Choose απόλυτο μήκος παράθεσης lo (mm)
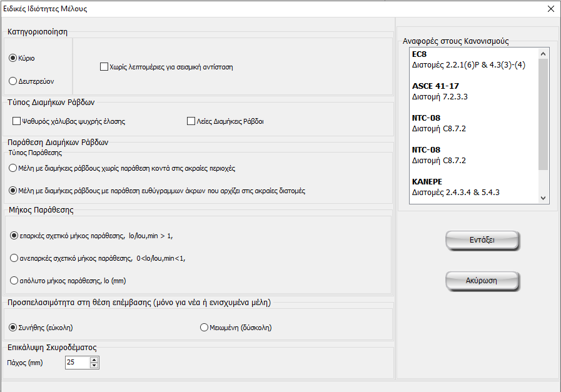 pyautogui.click(x=15, y=280)
